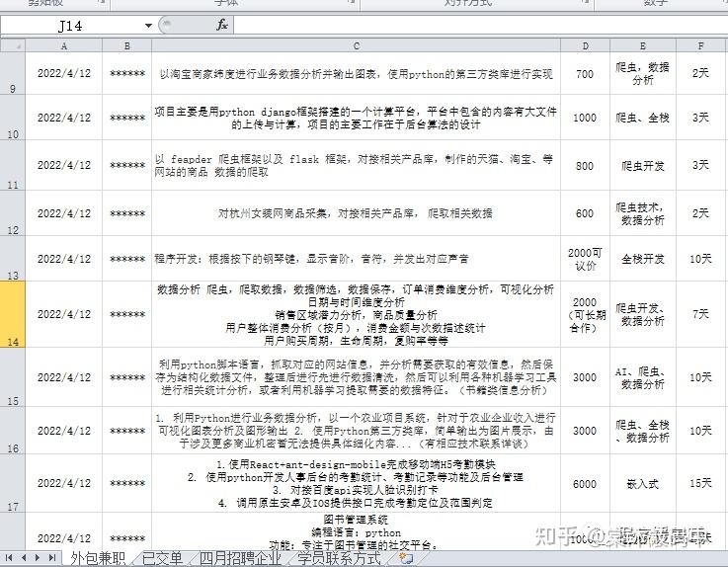Screen dimensions: 728x567
Task: Click the cell '2000可议价'
Action: point(585,259)
